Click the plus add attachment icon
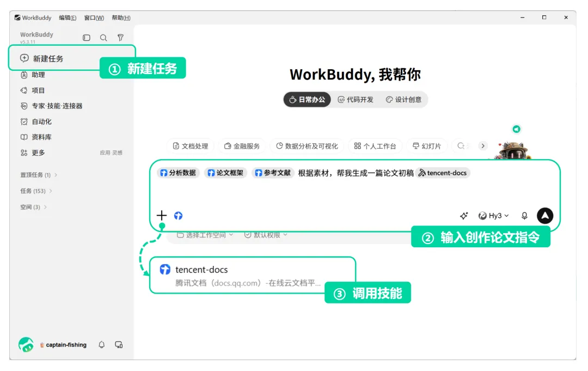This screenshot has height=371, width=588. [x=162, y=215]
